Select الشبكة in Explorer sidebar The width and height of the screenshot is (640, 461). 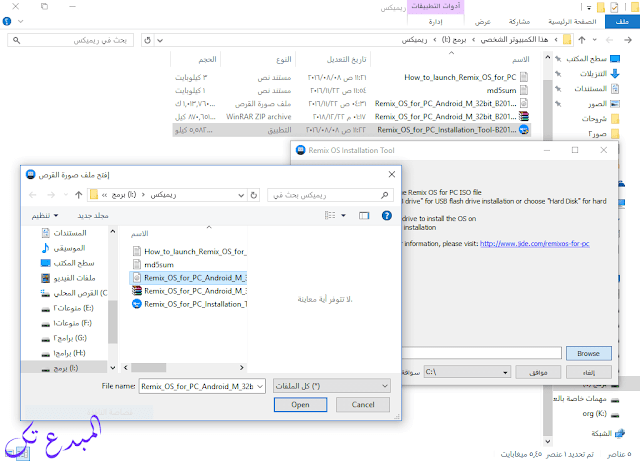point(607,433)
